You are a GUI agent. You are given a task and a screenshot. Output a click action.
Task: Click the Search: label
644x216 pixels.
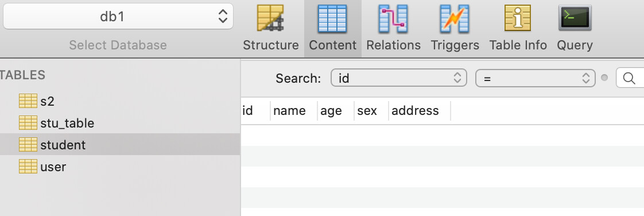click(x=298, y=78)
